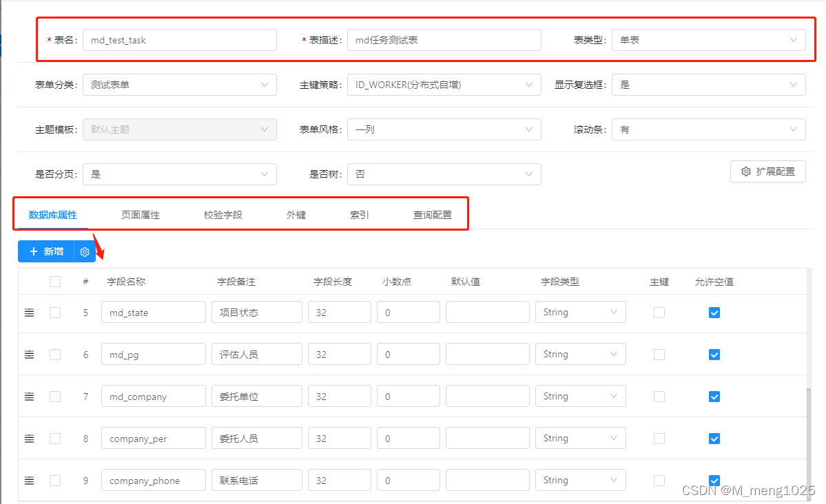Screen dimensions: 826x504
Task: Click the 项目状态 field remark input
Action: [x=257, y=313]
